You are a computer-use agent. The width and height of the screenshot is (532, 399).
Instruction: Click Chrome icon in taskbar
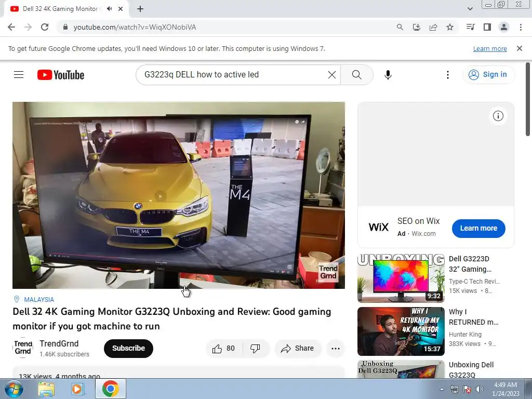click(x=111, y=389)
